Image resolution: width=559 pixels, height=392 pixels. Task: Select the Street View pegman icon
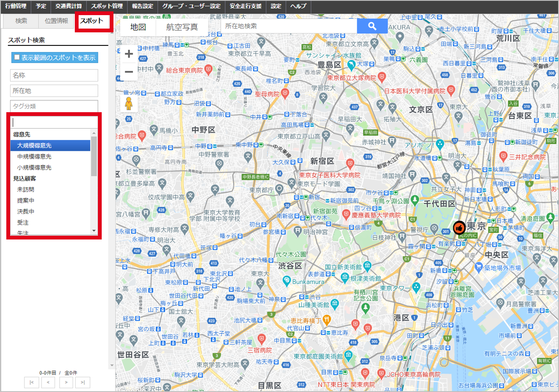pyautogui.click(x=129, y=103)
